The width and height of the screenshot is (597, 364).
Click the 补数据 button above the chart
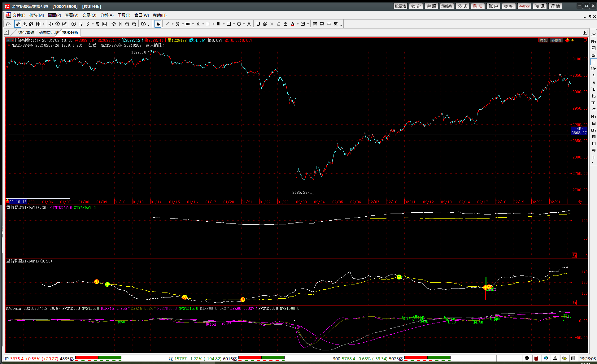click(556, 40)
